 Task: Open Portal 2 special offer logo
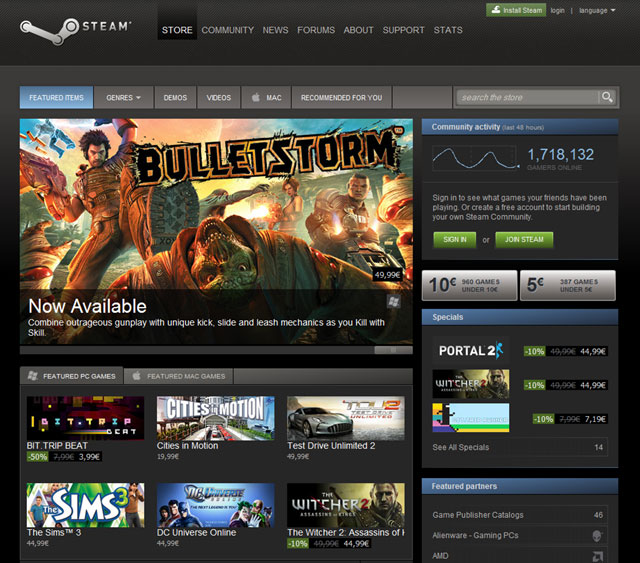click(x=471, y=350)
